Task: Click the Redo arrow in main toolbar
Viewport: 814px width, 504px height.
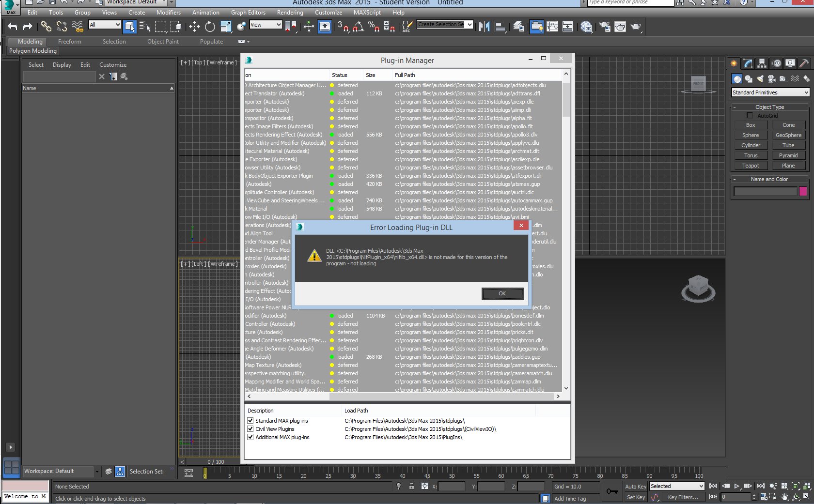Action: tap(28, 27)
